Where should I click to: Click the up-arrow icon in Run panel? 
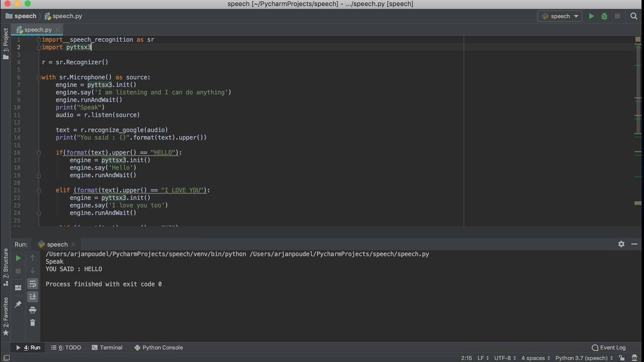(33, 258)
